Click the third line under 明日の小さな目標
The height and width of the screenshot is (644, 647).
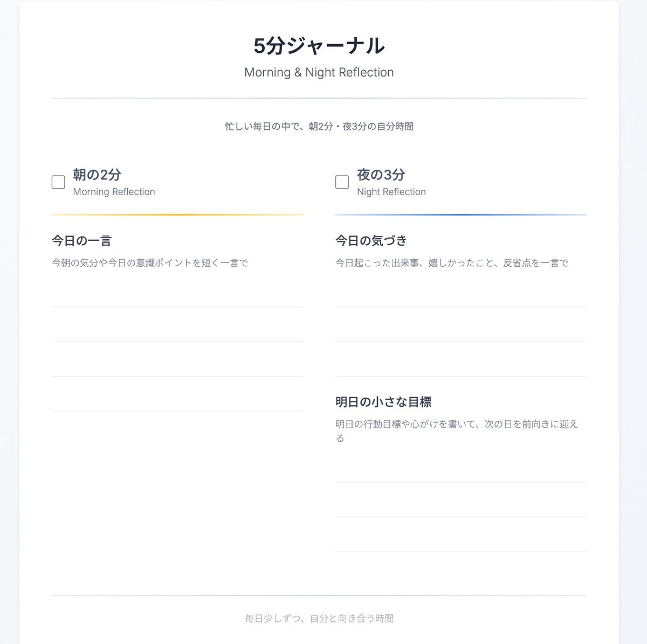(461, 535)
